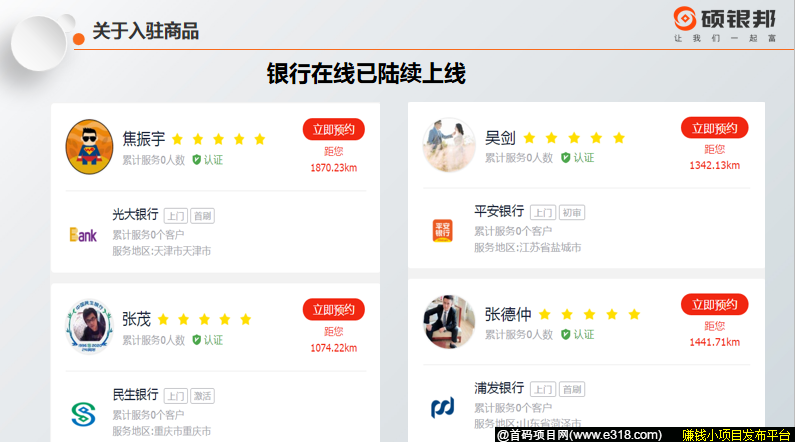Open 张茂's profile avatar
The image size is (795, 442).
pyautogui.click(x=89, y=328)
